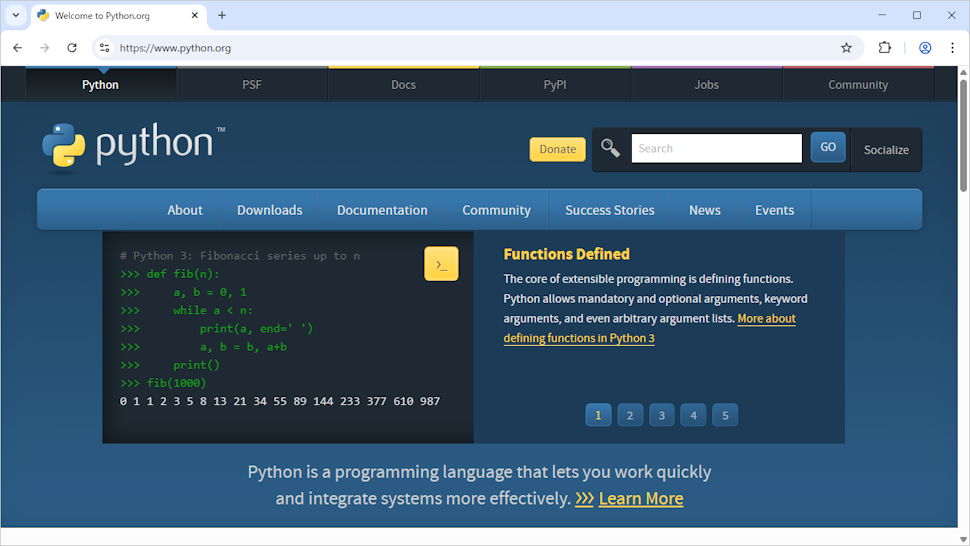Screen dimensions: 970x546
Task: Minimize the browser window
Action: tap(882, 15)
